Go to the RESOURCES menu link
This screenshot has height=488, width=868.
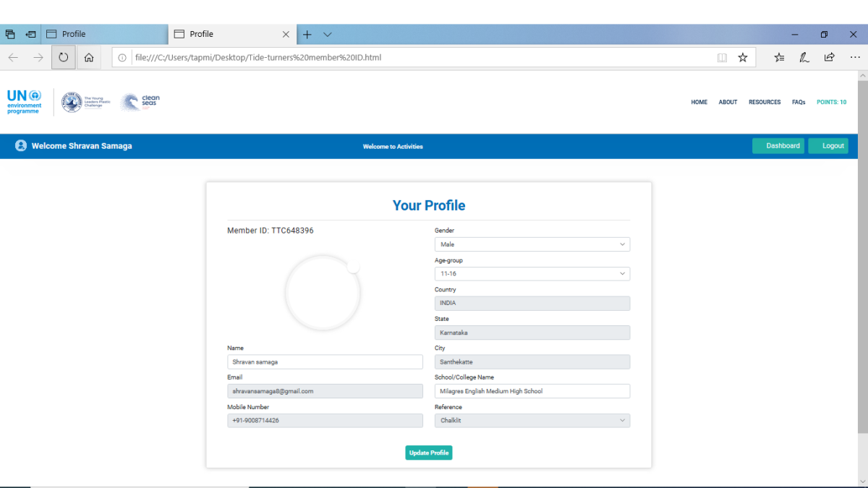click(x=765, y=102)
